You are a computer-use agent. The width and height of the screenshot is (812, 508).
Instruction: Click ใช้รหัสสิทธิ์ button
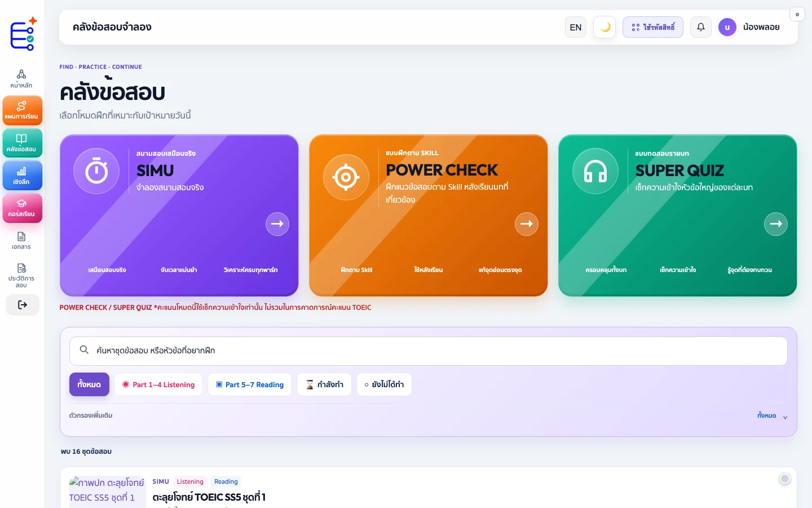pos(653,27)
